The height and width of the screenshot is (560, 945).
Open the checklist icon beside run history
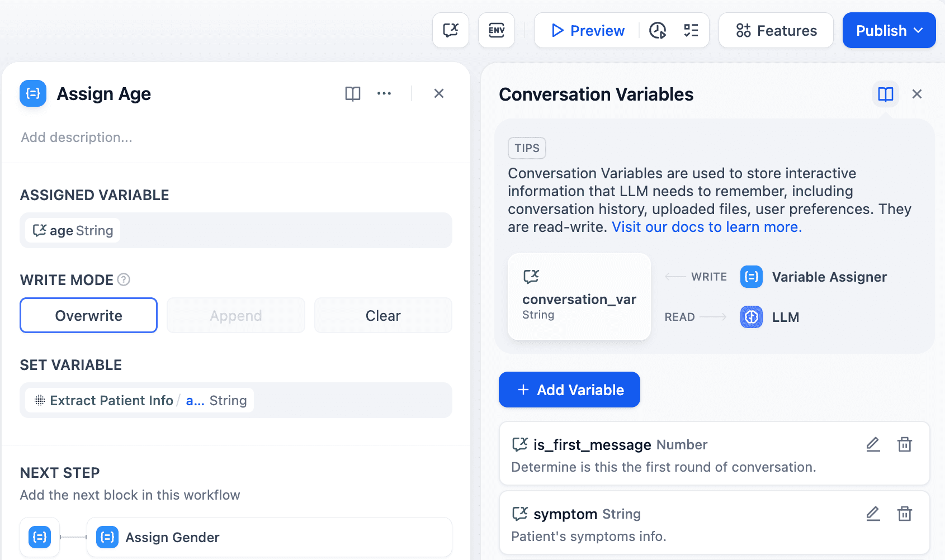[691, 30]
